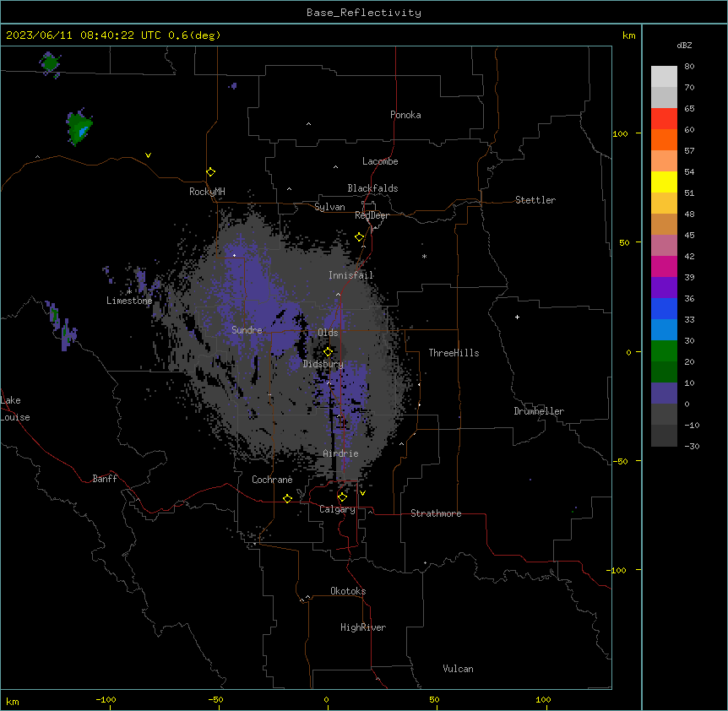This screenshot has height=711, width=728.
Task: Click the yellow V marker northwest of RockyMH
Action: (148, 155)
